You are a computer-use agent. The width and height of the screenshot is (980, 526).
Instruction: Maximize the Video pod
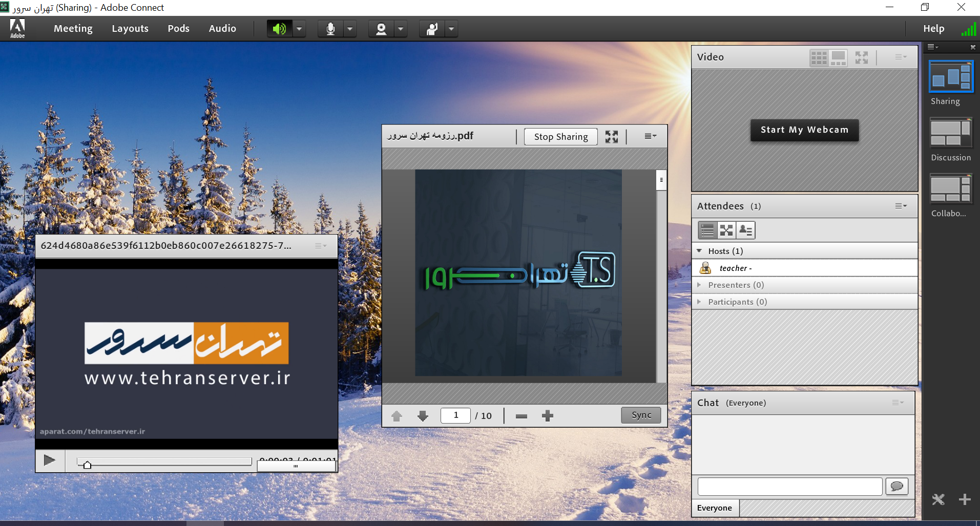pos(862,57)
